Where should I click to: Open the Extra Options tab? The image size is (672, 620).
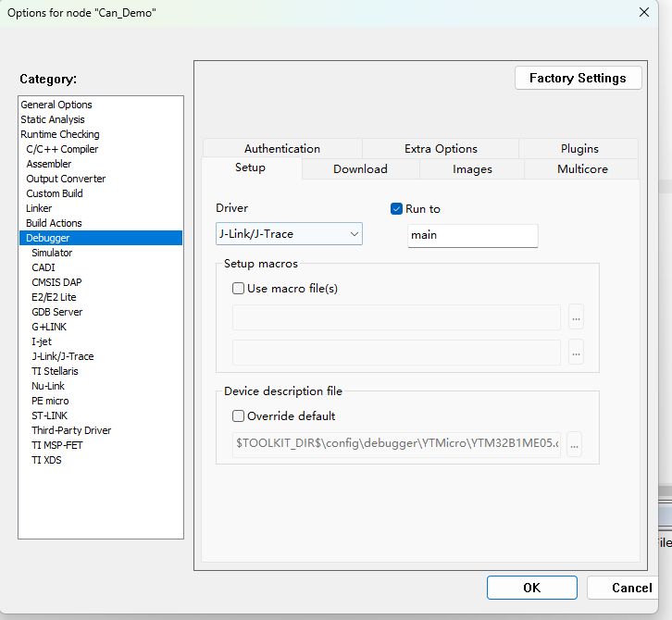point(441,149)
